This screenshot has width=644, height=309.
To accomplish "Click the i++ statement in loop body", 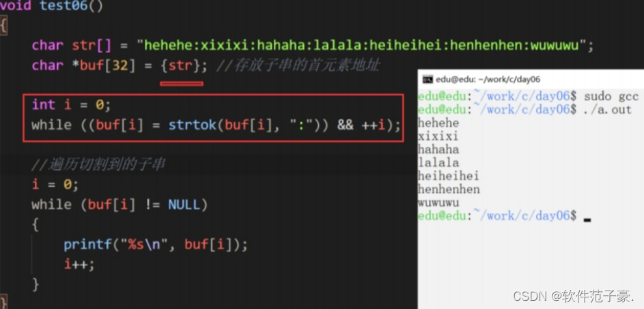I will [x=79, y=264].
